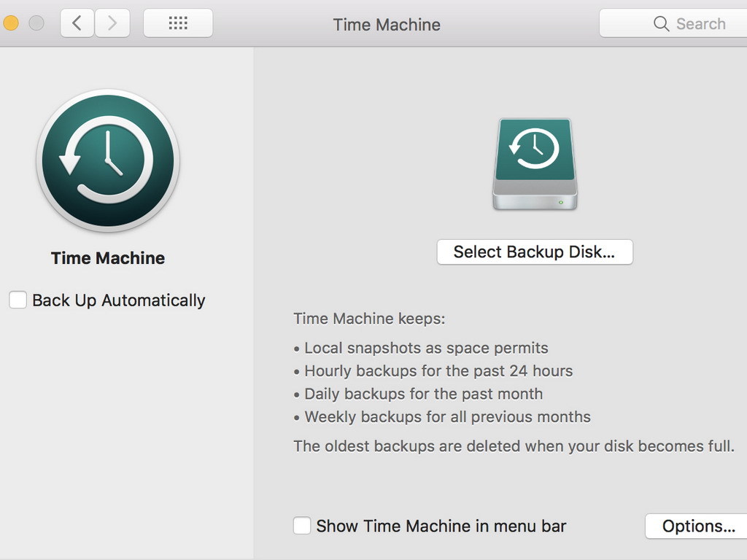Screen dimensions: 747x560
Task: Click the magnifying glass search icon
Action: tap(661, 24)
